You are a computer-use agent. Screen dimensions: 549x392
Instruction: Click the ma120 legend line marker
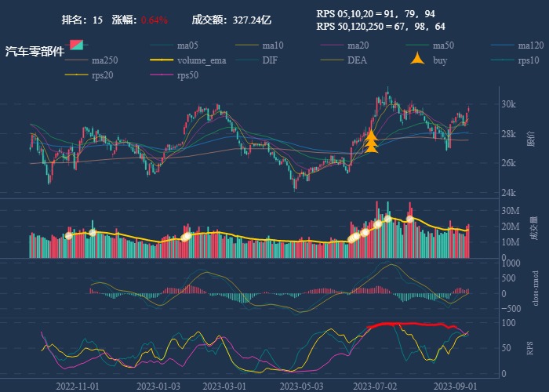[x=504, y=45]
